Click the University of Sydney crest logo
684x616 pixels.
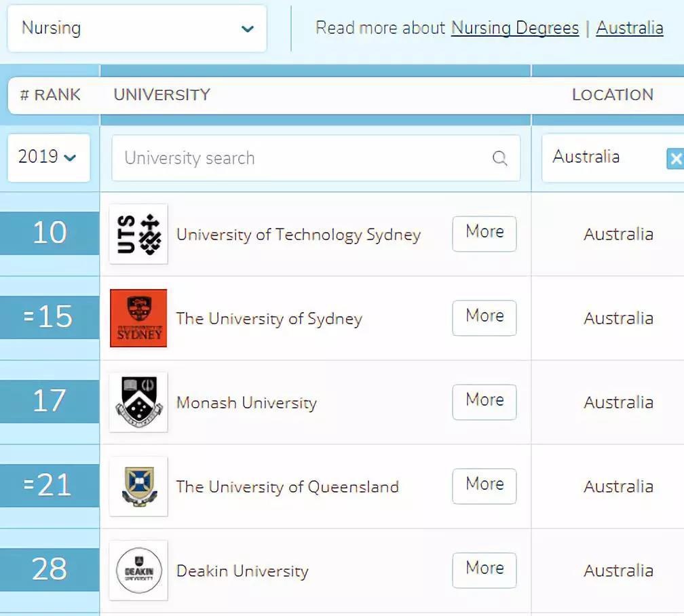click(x=138, y=318)
